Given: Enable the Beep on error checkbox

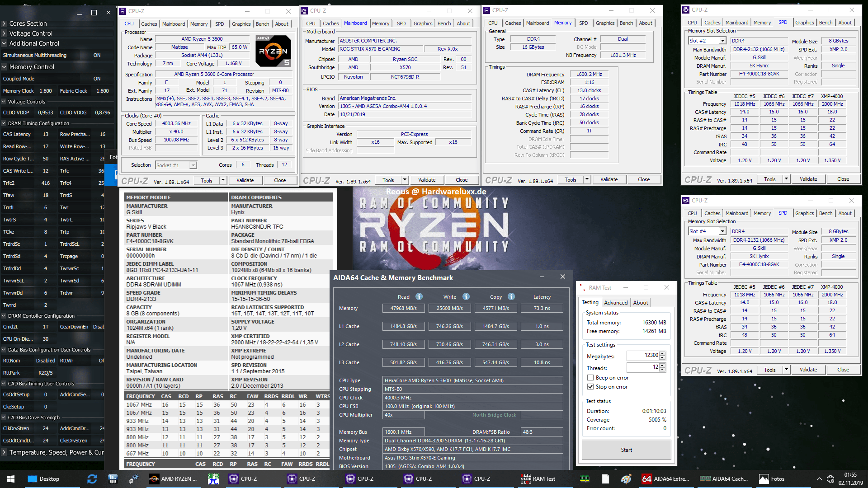Looking at the screenshot, I should [x=590, y=378].
